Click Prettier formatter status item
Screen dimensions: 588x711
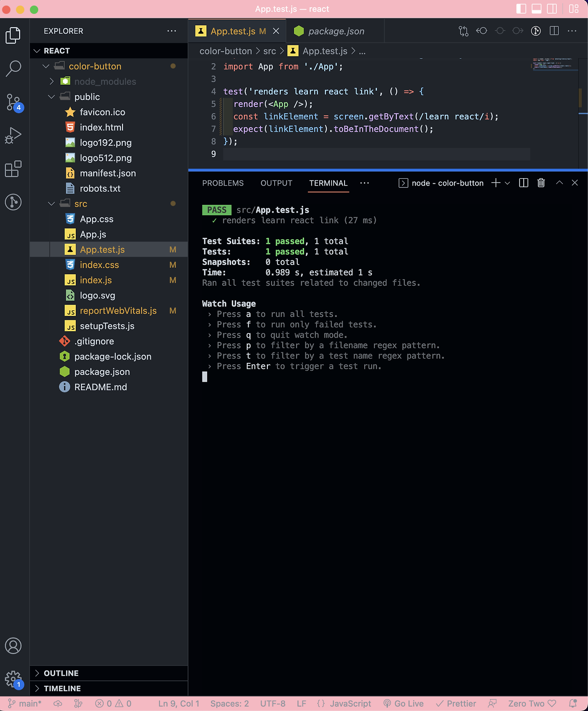click(x=456, y=704)
